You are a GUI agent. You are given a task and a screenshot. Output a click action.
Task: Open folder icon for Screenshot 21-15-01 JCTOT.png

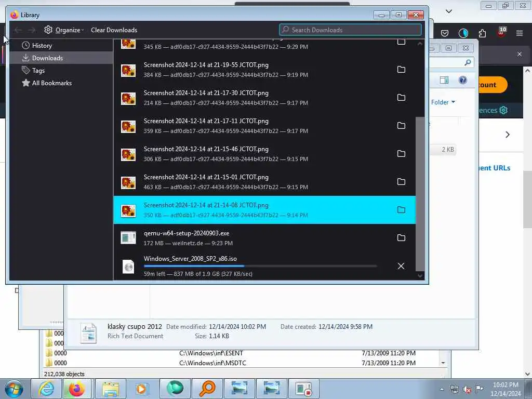click(401, 182)
